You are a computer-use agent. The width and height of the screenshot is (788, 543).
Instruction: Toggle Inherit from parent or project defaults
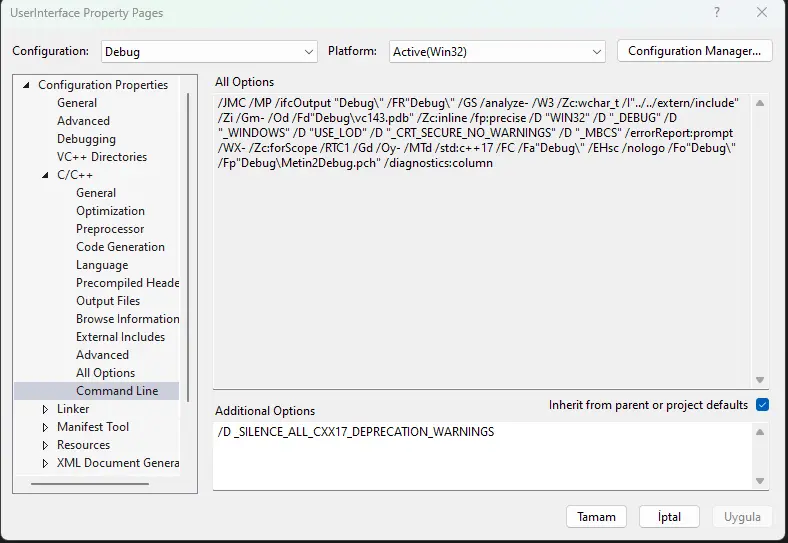762,405
